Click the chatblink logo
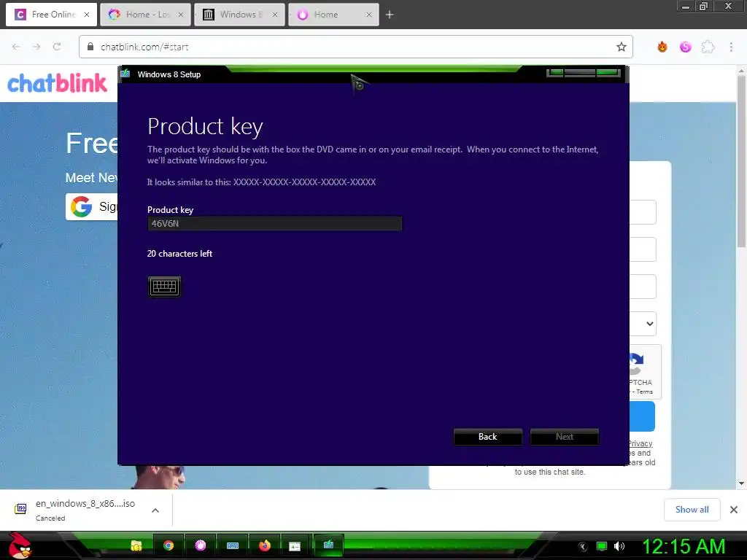747x560 pixels. point(57,83)
